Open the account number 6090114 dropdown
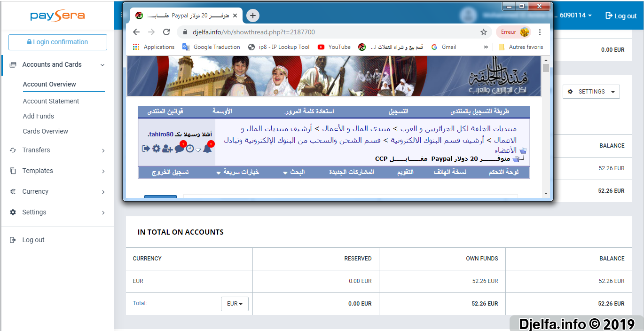The width and height of the screenshot is (644, 331). tap(575, 16)
